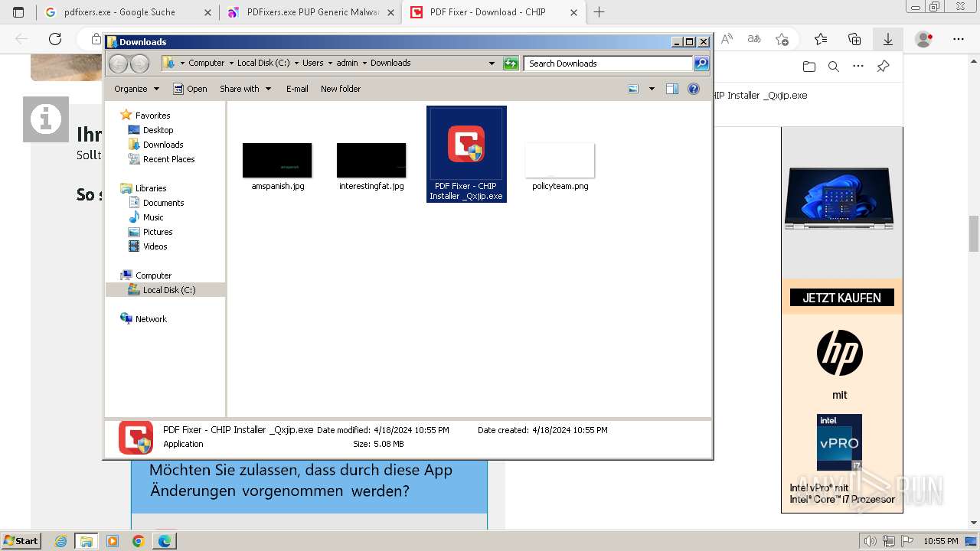
Task: Open Edge settings ellipsis menu
Action: 959,39
